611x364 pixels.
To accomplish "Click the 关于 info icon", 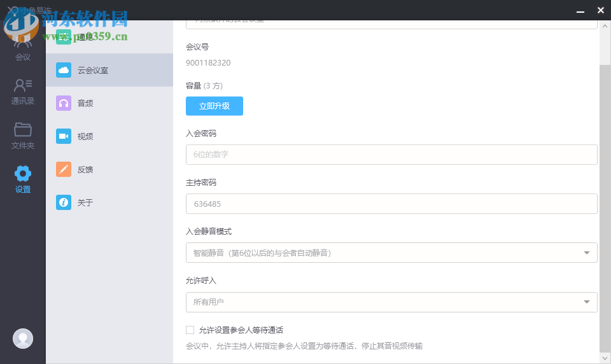I will pos(64,202).
